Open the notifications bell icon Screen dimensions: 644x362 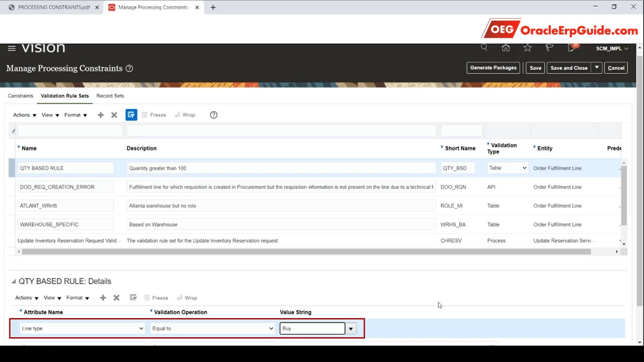point(572,48)
